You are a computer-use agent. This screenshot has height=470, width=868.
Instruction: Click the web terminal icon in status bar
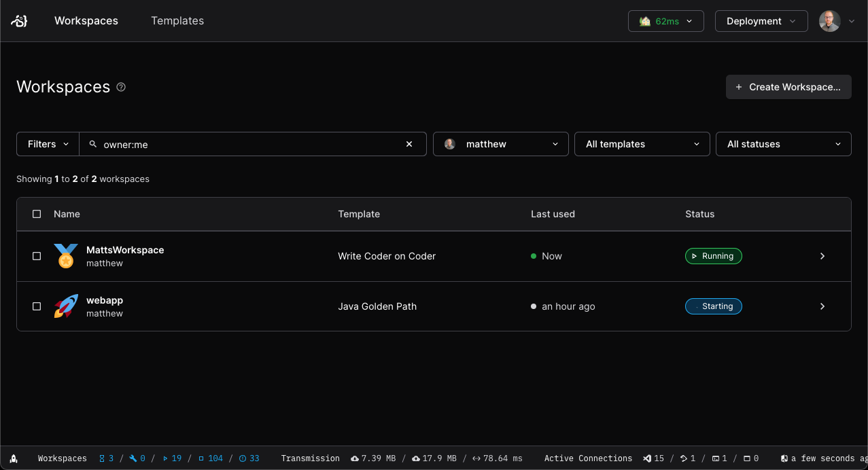[716, 458]
